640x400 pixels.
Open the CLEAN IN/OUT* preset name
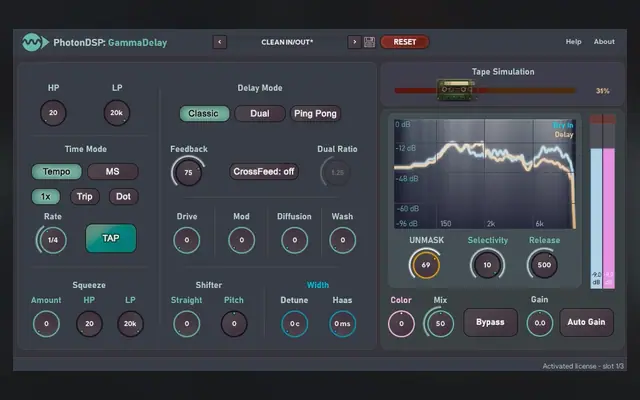287,42
